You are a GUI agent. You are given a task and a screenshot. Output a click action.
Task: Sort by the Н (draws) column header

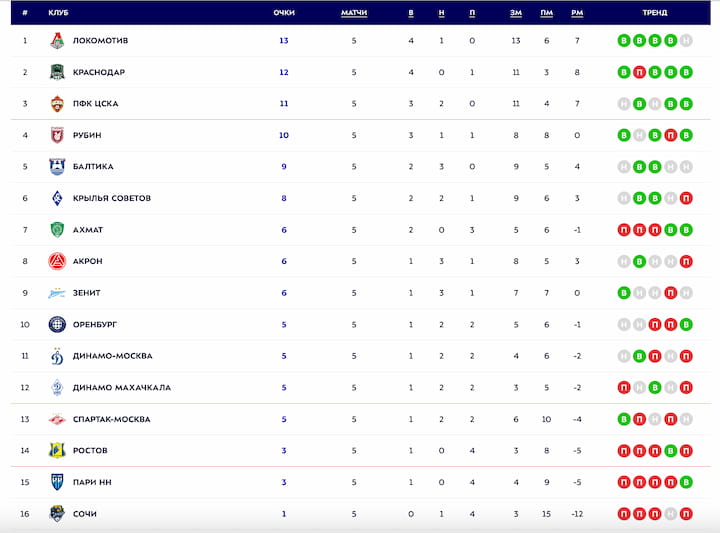[441, 13]
